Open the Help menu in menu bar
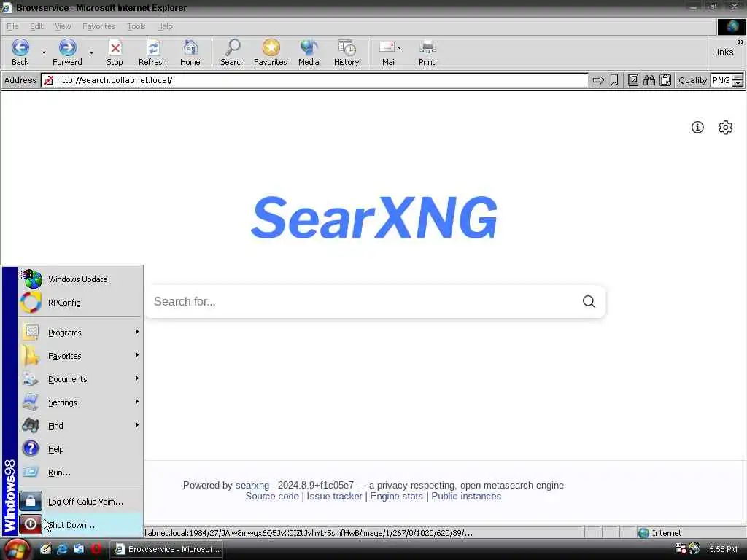Image resolution: width=747 pixels, height=560 pixels. tap(164, 26)
